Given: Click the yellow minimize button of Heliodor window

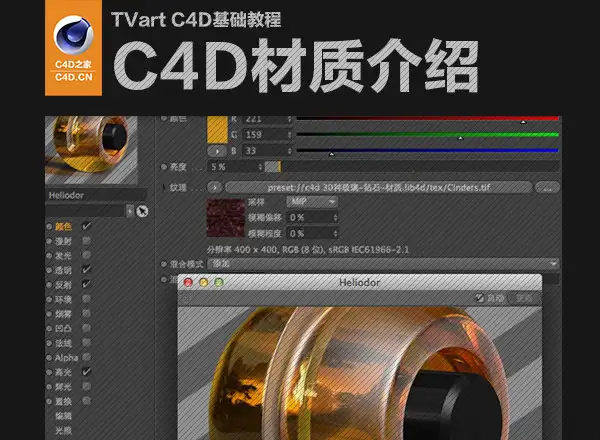Looking at the screenshot, I should click(x=204, y=282).
